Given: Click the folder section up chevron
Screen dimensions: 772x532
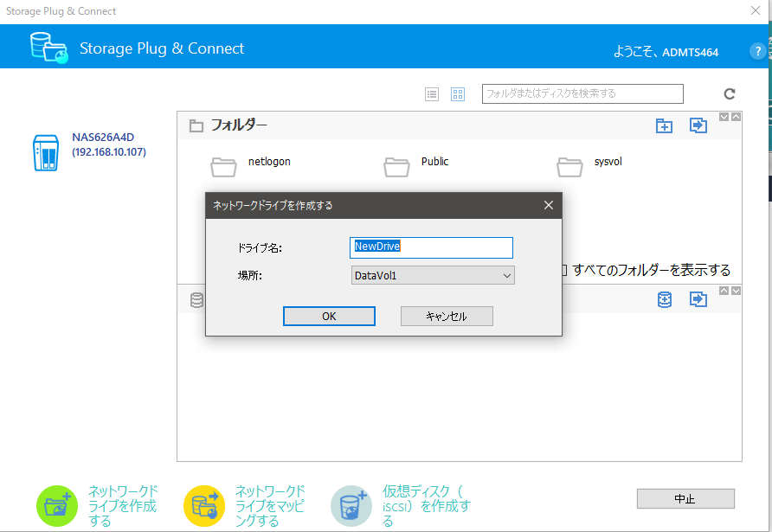Looking at the screenshot, I should tap(736, 117).
